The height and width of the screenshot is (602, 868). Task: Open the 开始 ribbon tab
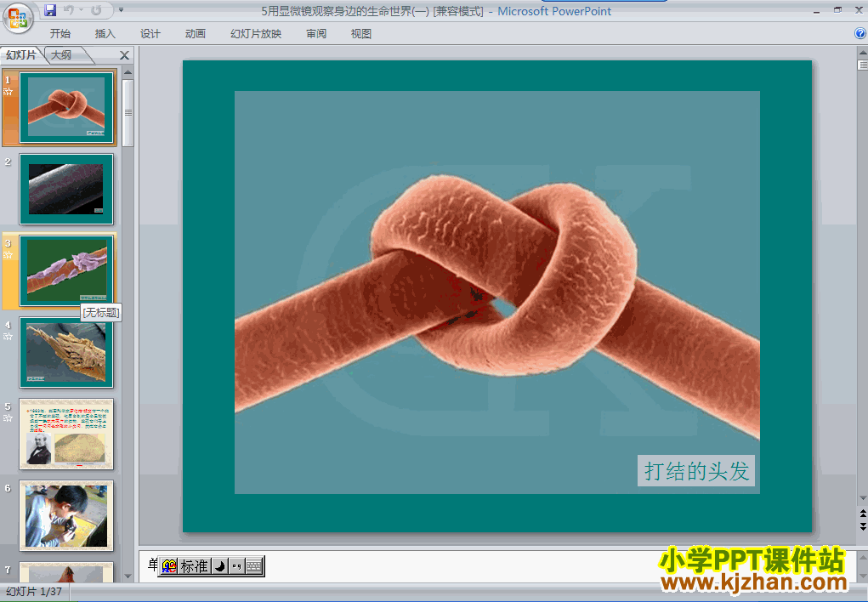(60, 34)
